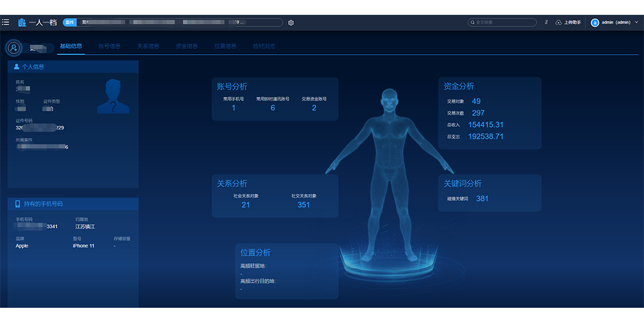Switch to the 关系信息 tab
The height and width of the screenshot is (322, 644).
point(148,46)
